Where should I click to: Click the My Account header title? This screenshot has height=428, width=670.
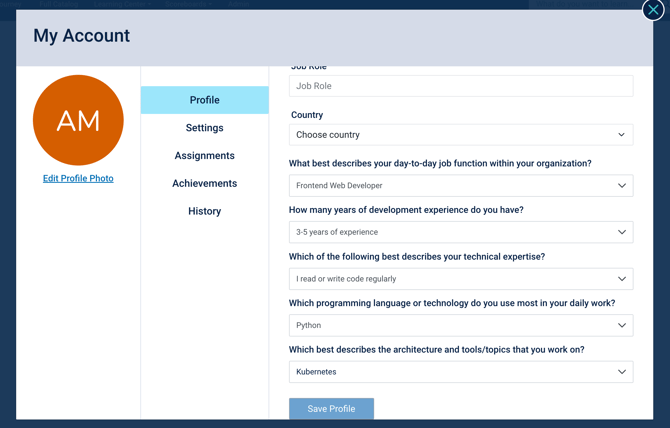pos(82,36)
